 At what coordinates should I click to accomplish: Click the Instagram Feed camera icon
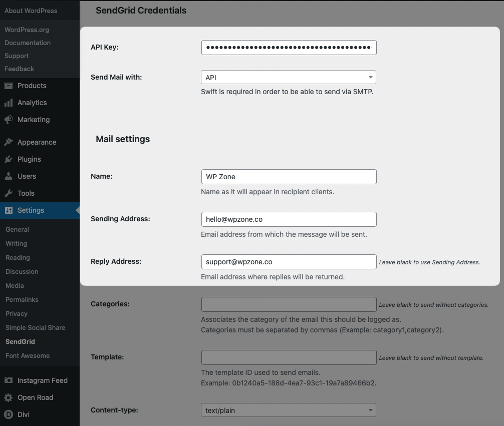coord(9,381)
